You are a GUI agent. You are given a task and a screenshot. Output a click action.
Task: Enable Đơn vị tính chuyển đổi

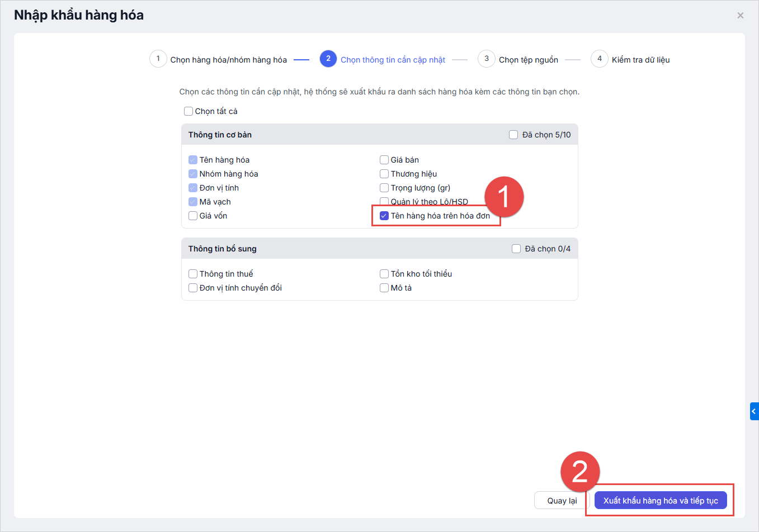[x=193, y=288]
